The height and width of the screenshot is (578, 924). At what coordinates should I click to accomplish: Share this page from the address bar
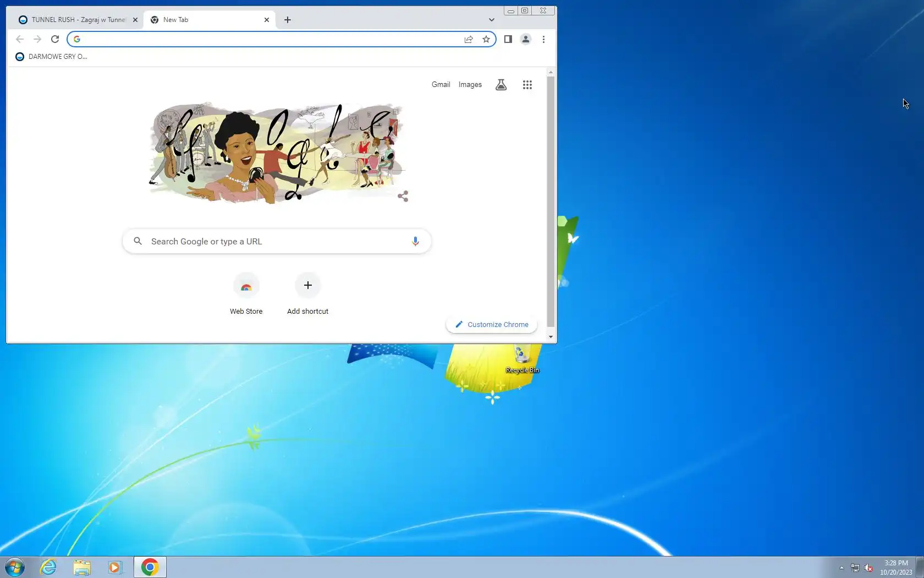pos(469,39)
